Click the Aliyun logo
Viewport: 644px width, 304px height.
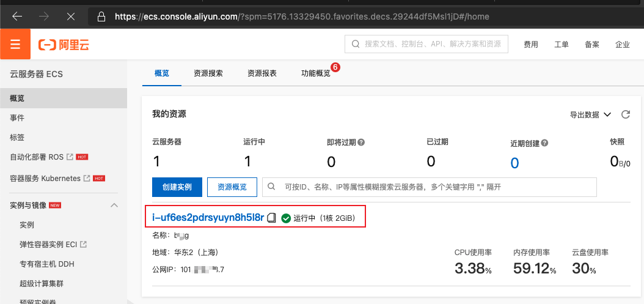click(64, 45)
